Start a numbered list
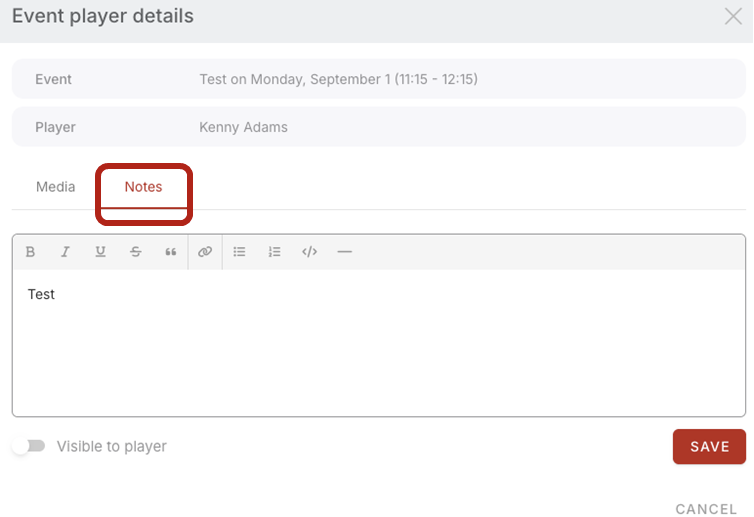The width and height of the screenshot is (754, 517). point(274,252)
